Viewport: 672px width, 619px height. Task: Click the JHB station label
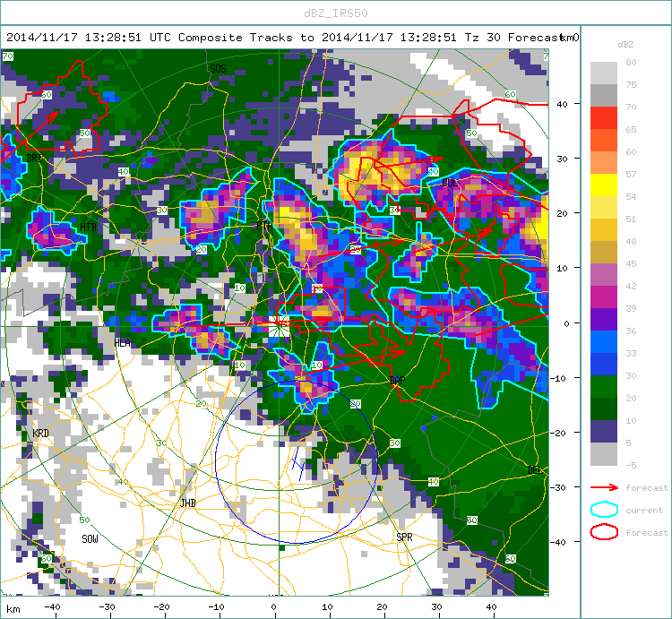pos(188,503)
